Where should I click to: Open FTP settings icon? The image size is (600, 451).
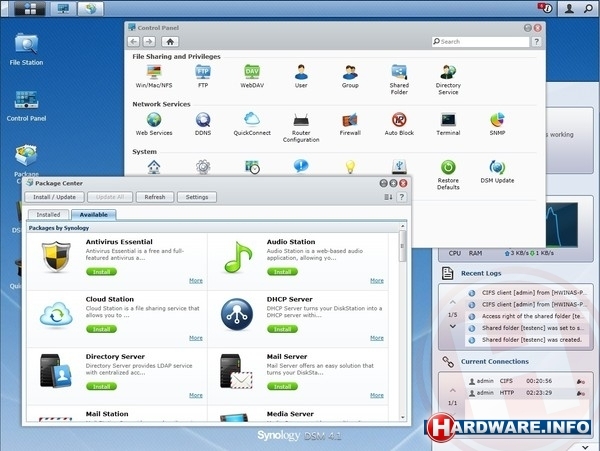coord(203,76)
